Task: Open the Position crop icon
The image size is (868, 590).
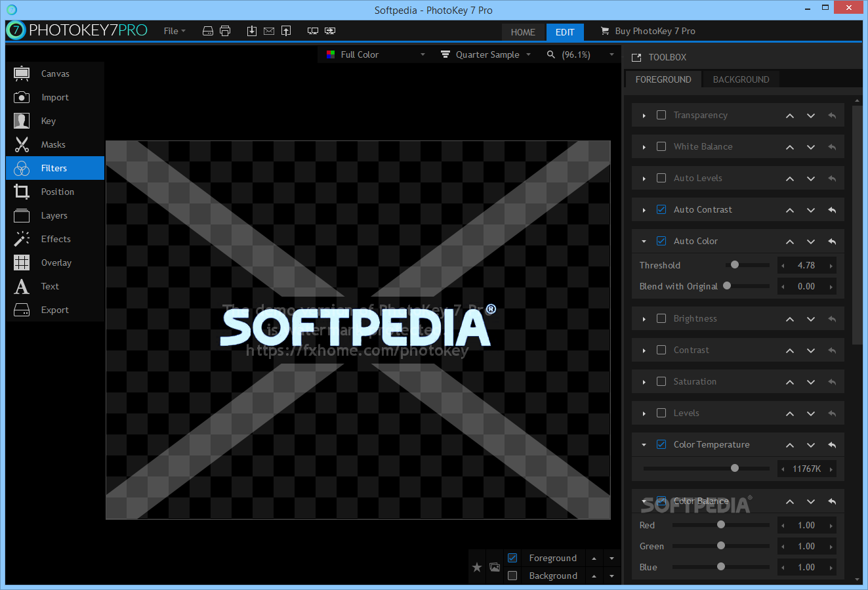Action: [x=22, y=192]
